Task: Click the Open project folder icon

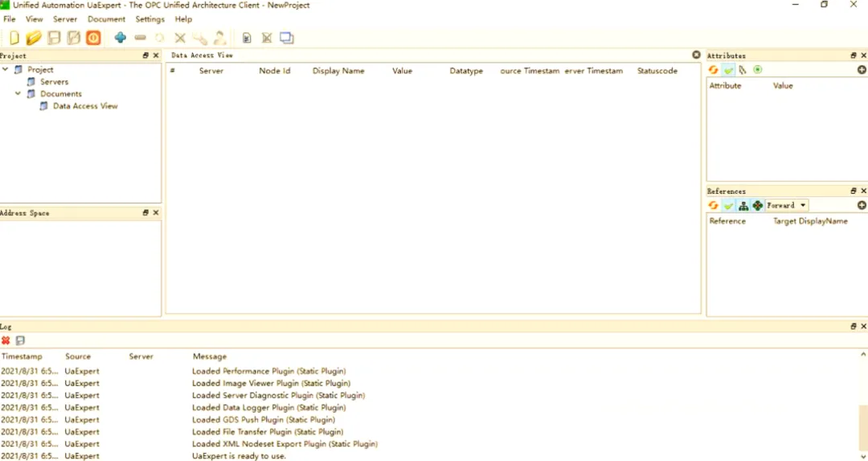Action: point(33,38)
